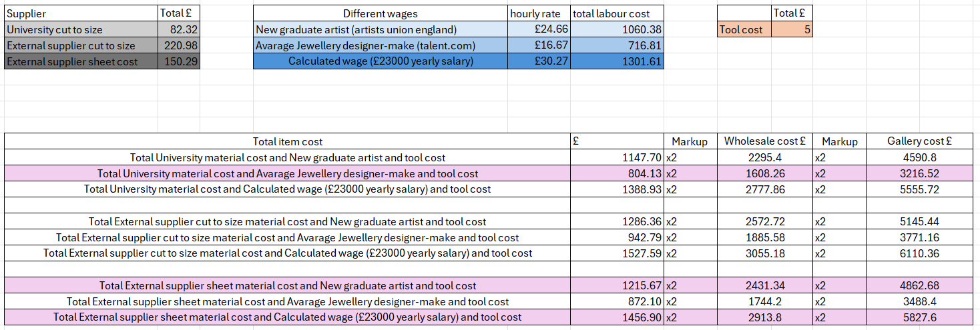Click the orange 'Tool cost' cell
Image resolution: width=980 pixels, height=330 pixels.
click(x=744, y=29)
